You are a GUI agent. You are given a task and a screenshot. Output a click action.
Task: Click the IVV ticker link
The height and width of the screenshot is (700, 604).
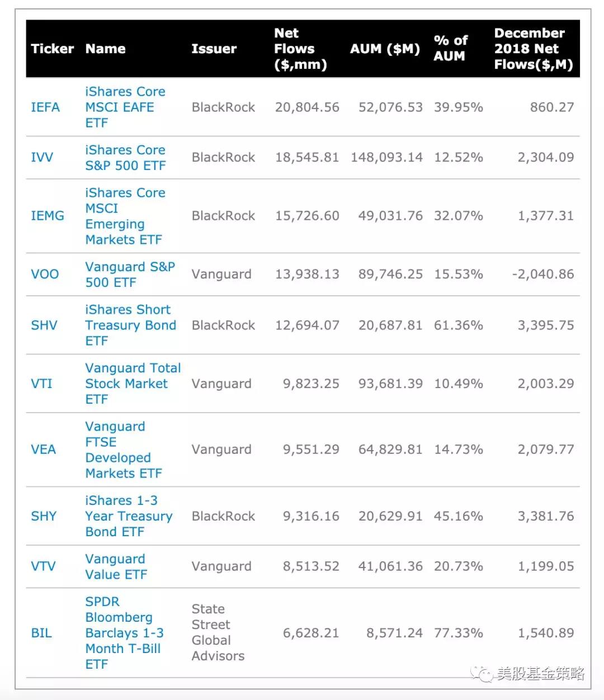click(x=42, y=157)
